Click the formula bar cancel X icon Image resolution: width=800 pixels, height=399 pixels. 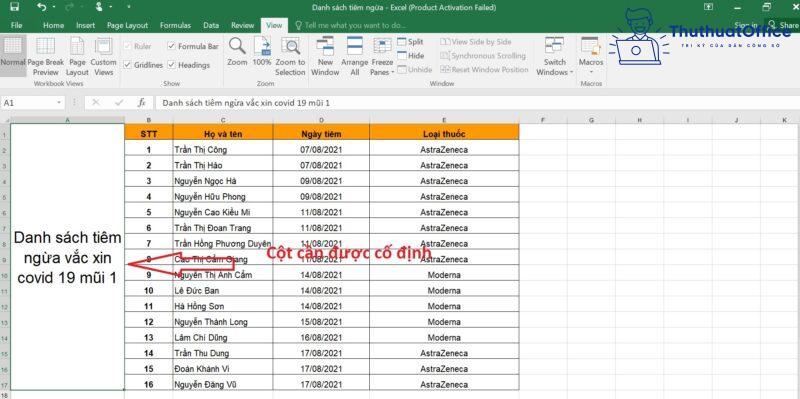tap(95, 103)
